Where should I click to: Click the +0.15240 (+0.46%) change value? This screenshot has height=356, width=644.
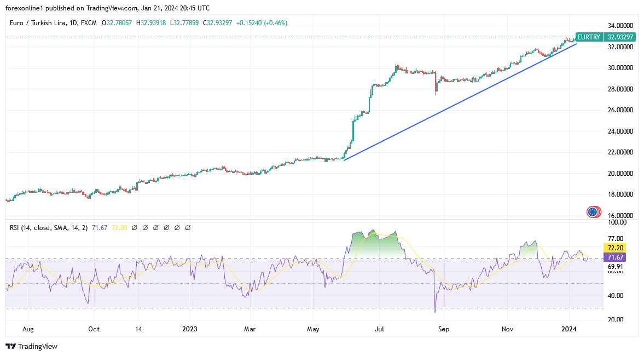(262, 23)
